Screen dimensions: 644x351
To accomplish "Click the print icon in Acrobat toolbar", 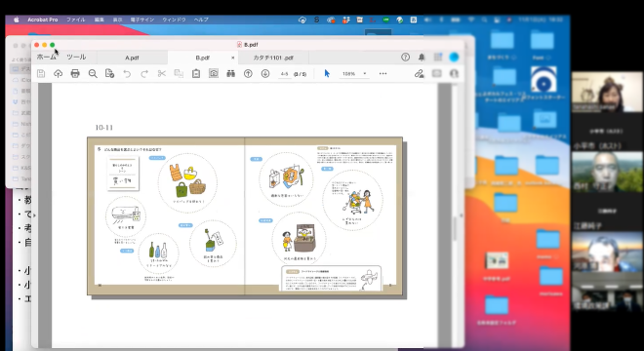I will coord(75,73).
